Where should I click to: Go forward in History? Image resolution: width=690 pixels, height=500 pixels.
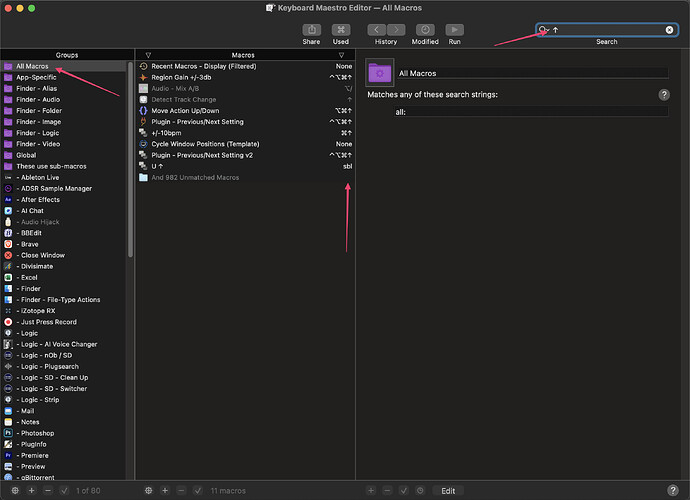pos(396,29)
